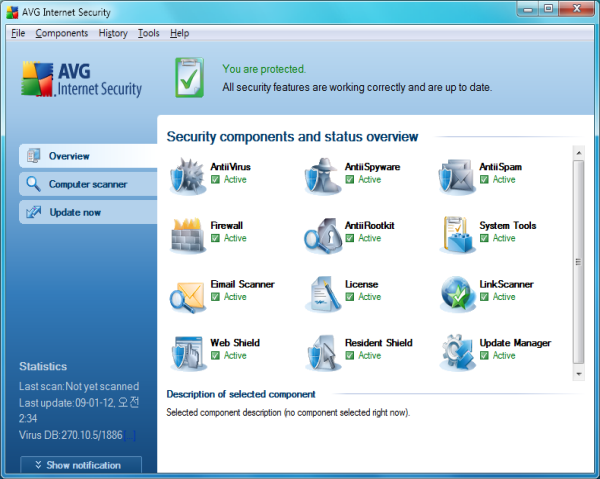Click the scrollbar down arrow
The image size is (600, 479).
(x=579, y=373)
